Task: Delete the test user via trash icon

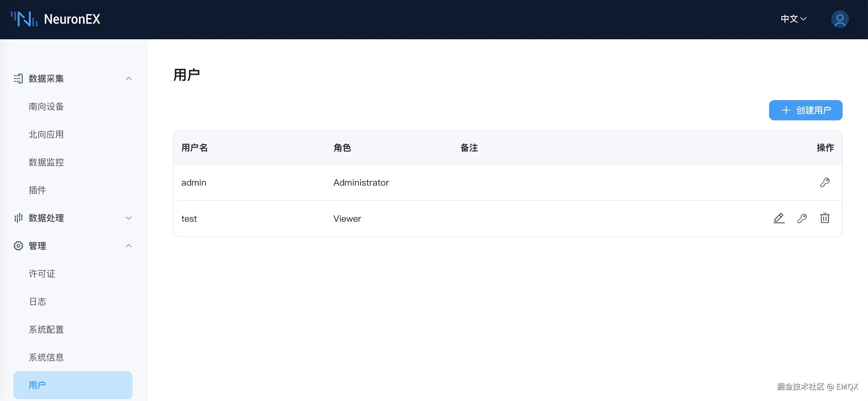Action: [x=825, y=218]
